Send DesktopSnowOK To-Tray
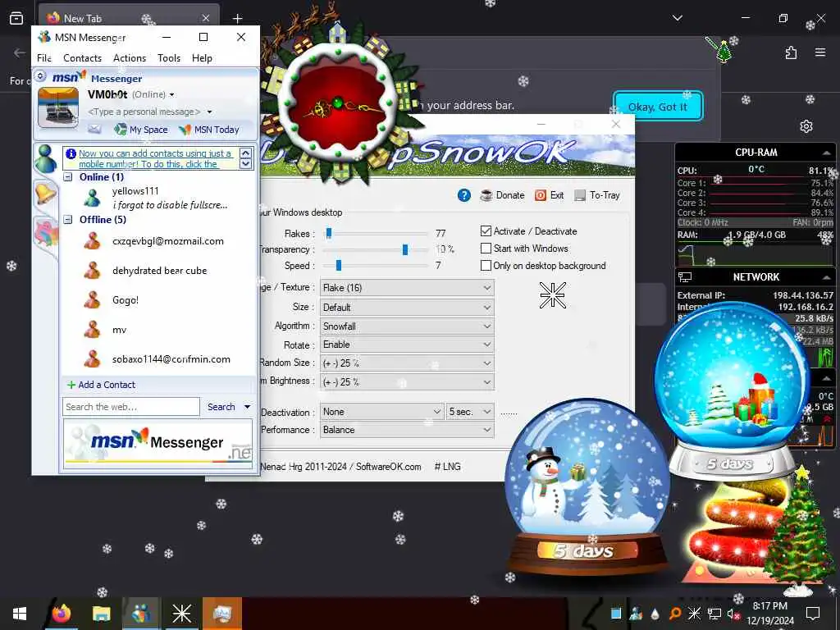Screen dimensions: 840x630 (x=597, y=195)
